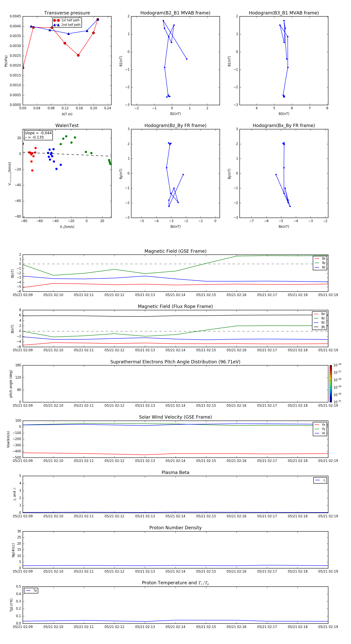The image size is (351, 644).
Task: Click the rightmost point in B2_B1 hodogram
Action: [187, 59]
